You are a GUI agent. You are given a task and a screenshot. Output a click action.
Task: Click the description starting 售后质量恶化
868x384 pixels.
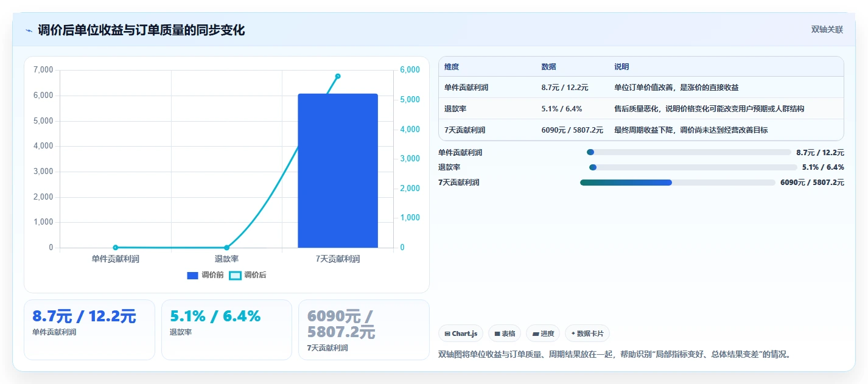point(709,109)
